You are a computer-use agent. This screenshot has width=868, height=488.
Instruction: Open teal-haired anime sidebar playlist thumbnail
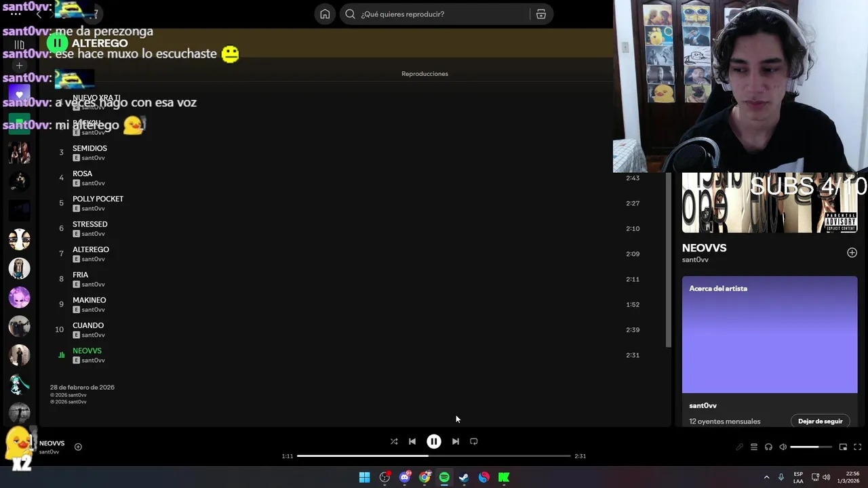pos(19,384)
